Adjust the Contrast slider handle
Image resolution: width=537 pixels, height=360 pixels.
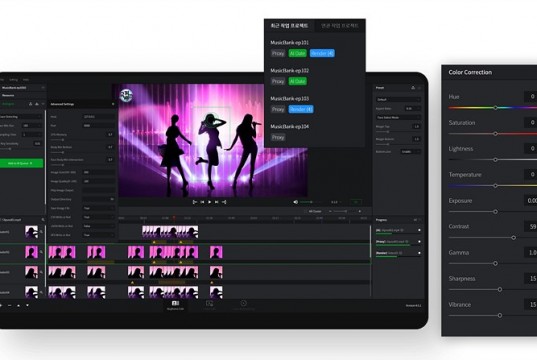[513, 237]
